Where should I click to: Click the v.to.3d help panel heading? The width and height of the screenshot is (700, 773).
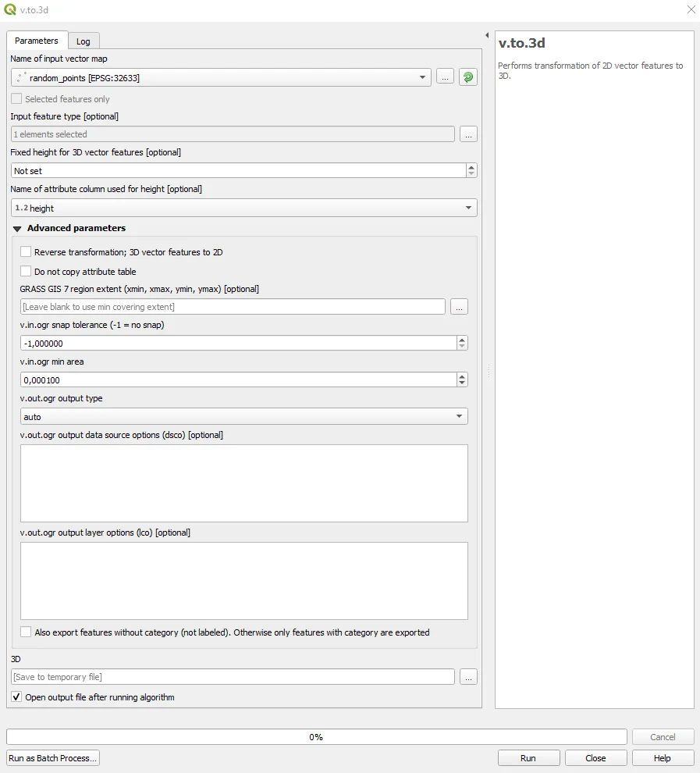click(521, 43)
